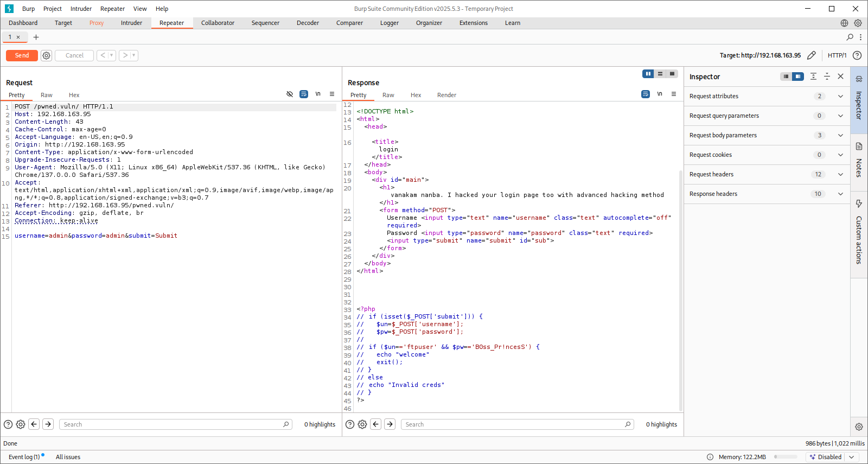Close the Inspector panel
868x464 pixels.
click(840, 77)
